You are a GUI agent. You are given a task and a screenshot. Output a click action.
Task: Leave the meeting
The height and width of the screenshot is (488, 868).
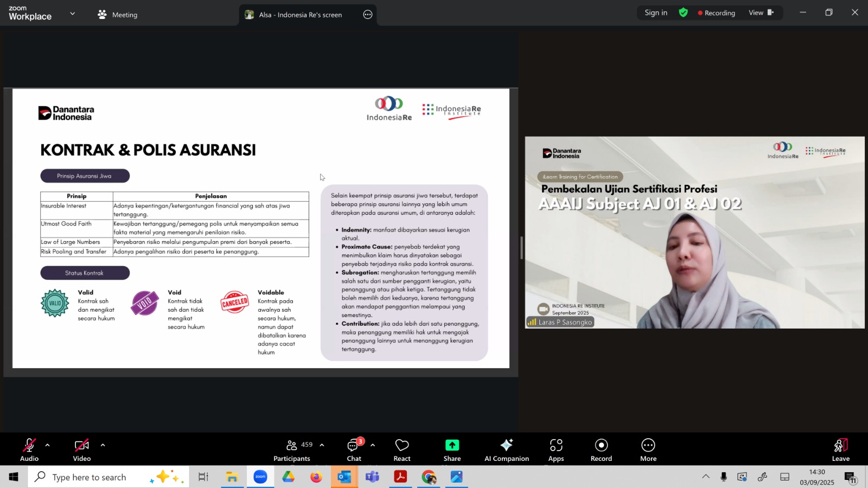tap(840, 450)
